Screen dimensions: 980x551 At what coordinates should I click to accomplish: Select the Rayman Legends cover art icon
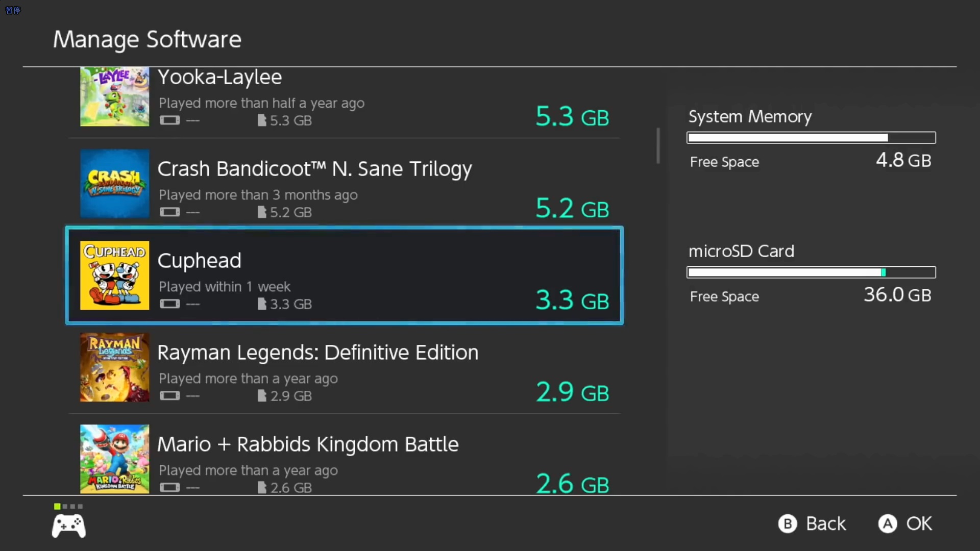coord(115,367)
